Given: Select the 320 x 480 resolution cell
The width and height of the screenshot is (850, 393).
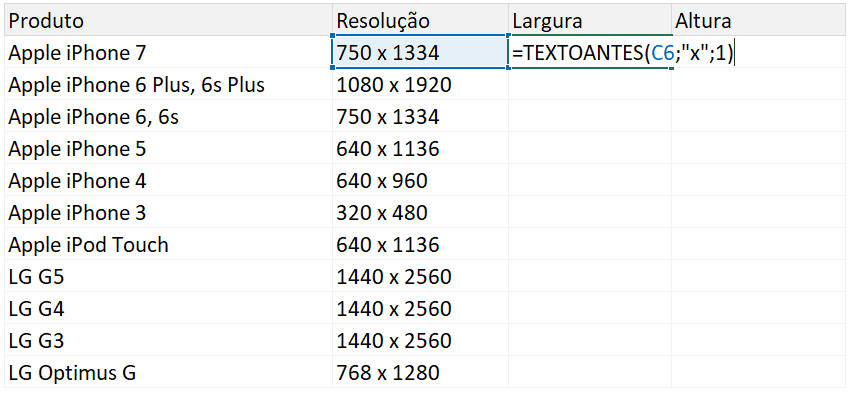Looking at the screenshot, I should tap(421, 212).
